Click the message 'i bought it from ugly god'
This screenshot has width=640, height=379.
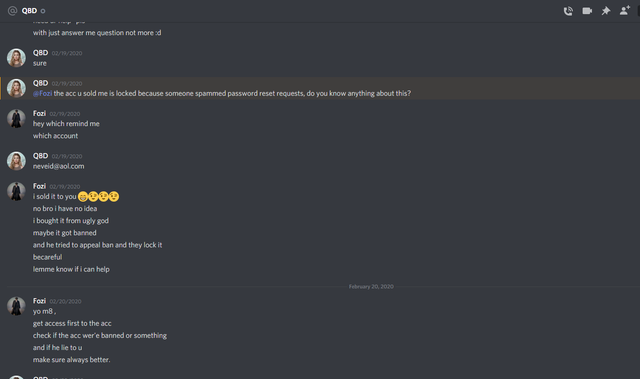coord(71,221)
